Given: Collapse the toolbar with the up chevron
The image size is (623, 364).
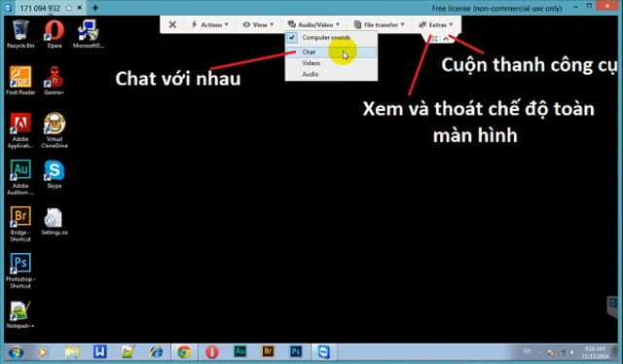Looking at the screenshot, I should 446,39.
